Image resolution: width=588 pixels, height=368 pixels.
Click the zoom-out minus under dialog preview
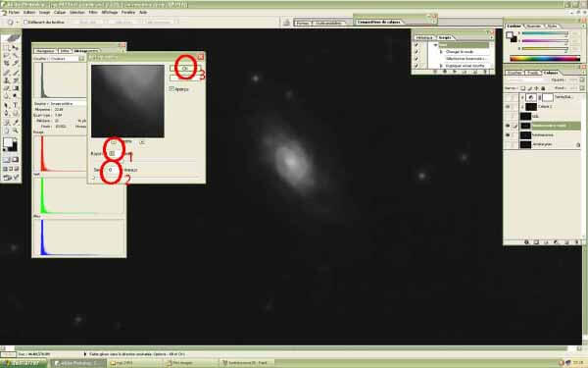coord(114,142)
